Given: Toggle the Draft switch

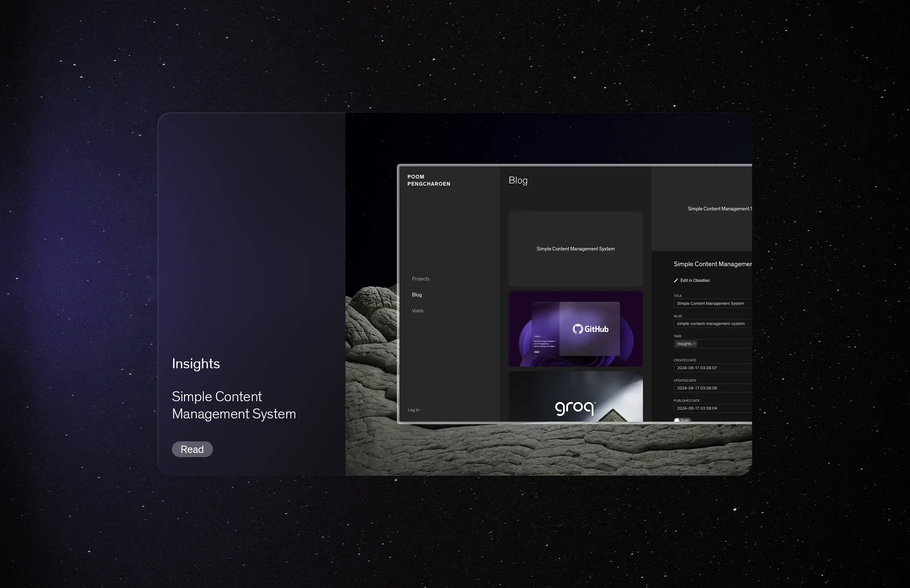Looking at the screenshot, I should coord(677,420).
